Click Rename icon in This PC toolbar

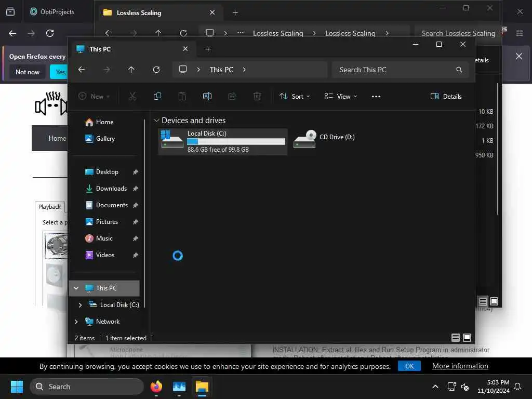[x=207, y=96]
